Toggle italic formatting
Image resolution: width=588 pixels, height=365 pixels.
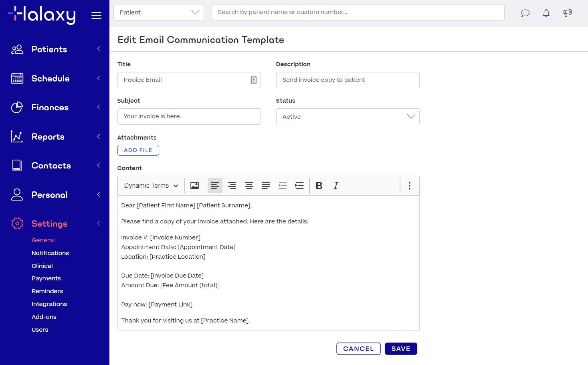point(336,186)
